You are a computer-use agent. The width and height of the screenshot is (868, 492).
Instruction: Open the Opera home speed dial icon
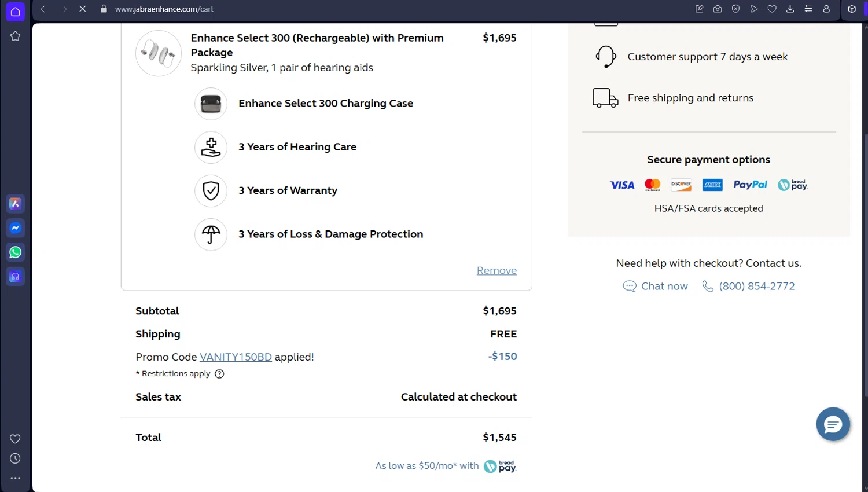(15, 12)
